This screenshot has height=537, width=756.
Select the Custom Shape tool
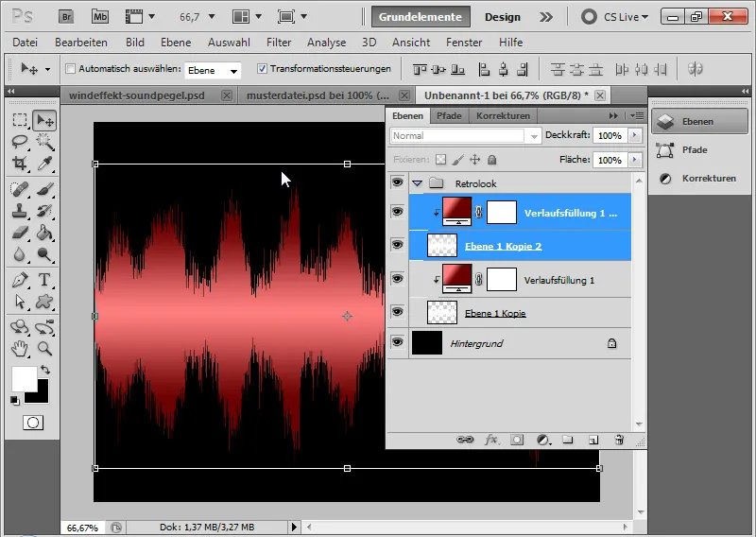click(44, 302)
